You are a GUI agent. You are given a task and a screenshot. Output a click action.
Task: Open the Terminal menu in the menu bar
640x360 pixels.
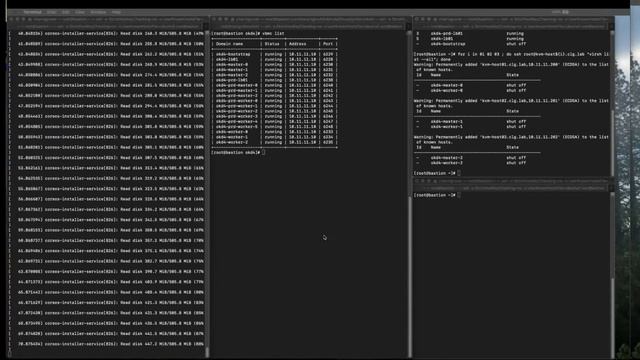(x=32, y=12)
